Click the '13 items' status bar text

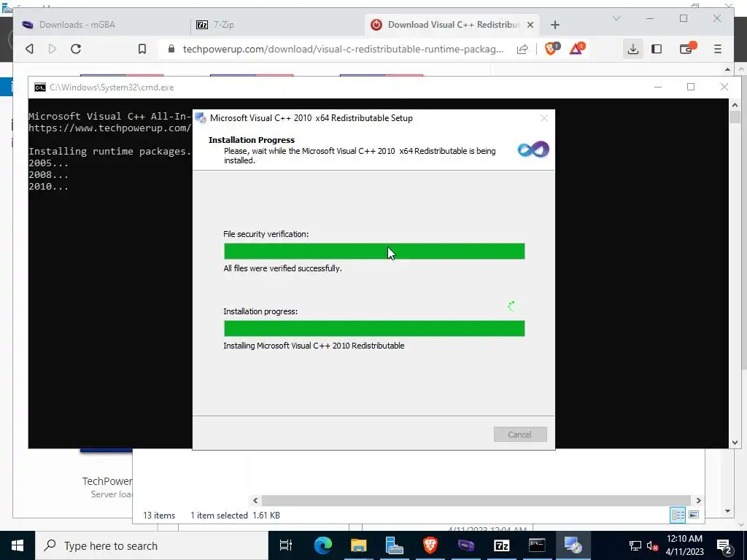tap(159, 516)
